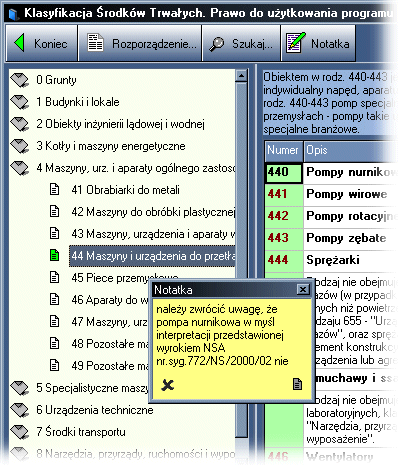Expand the 1 Budynki i lokale group icon
Image resolution: width=398 pixels, height=465 pixels.
20,102
